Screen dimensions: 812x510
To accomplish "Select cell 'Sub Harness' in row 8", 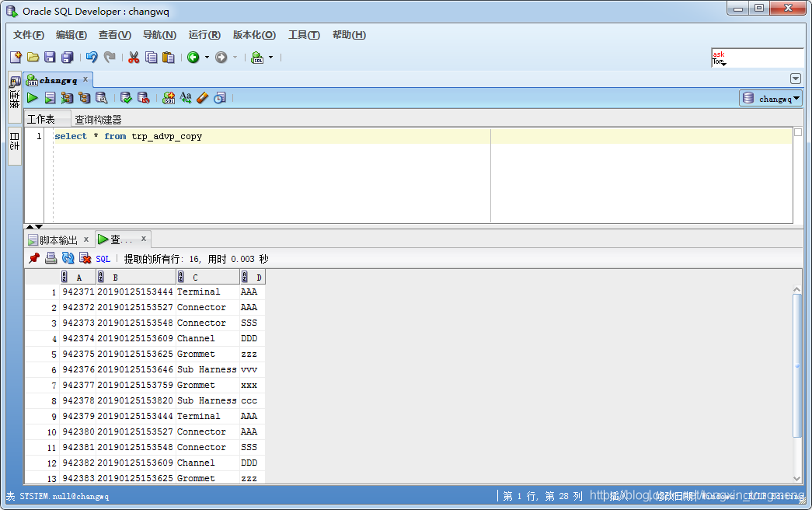I will (x=207, y=400).
